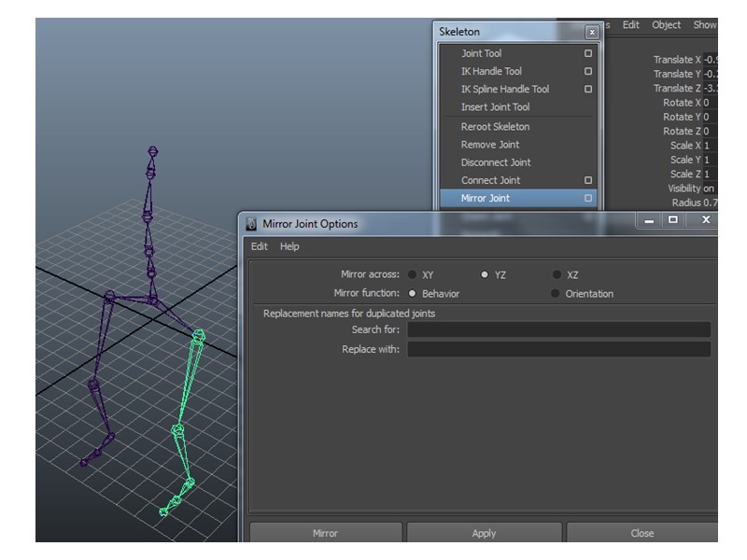Viewport: 747px width, 560px height.
Task: Click the Close button
Action: click(x=642, y=533)
